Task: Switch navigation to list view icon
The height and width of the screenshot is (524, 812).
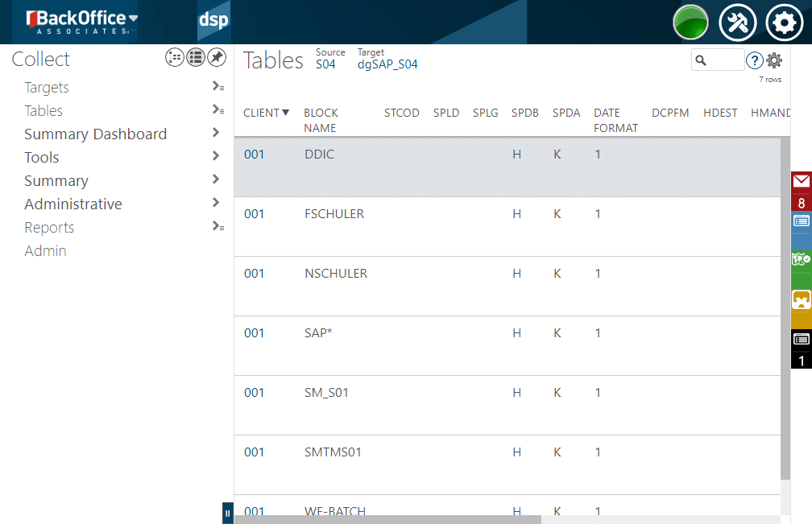Action: 196,57
